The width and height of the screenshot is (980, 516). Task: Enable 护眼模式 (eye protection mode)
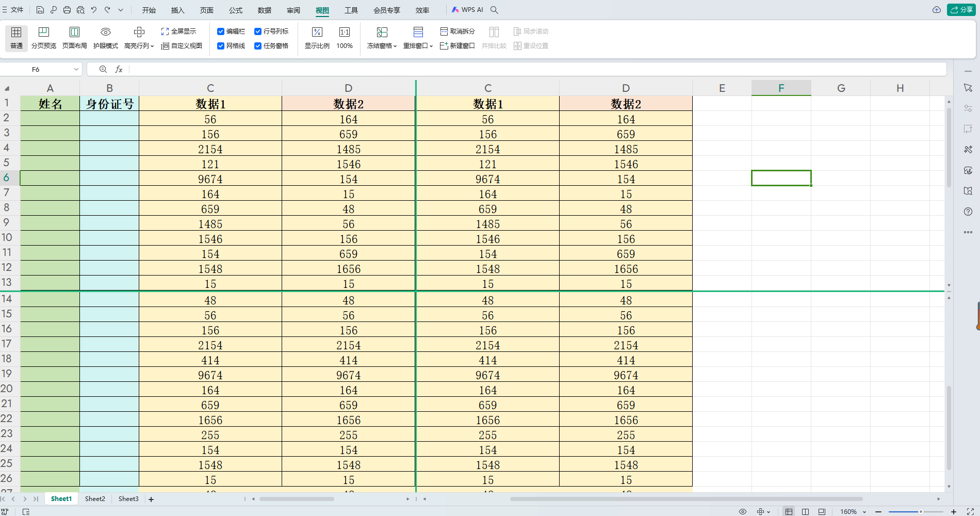(x=106, y=37)
